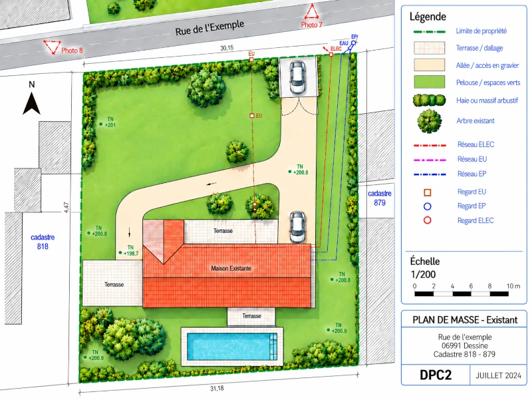The height and width of the screenshot is (400, 532).
Task: Click the Pelouse green legend swatch
Action: coord(429,82)
